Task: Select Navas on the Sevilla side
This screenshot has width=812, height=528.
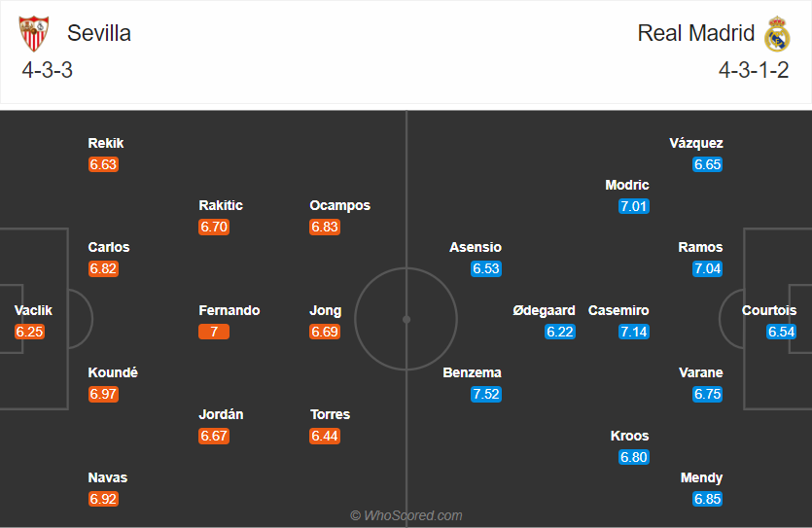Action: 108,477
